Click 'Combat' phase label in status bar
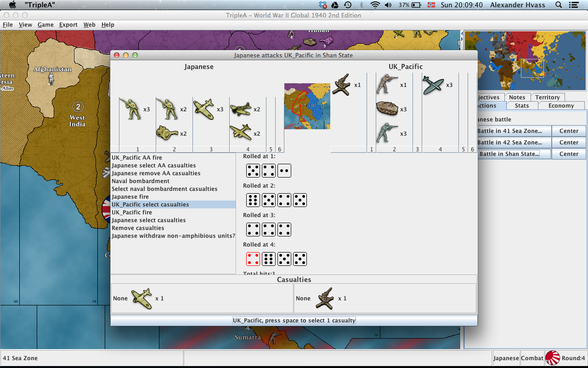Viewport: 588px width, 368px height. click(x=532, y=358)
